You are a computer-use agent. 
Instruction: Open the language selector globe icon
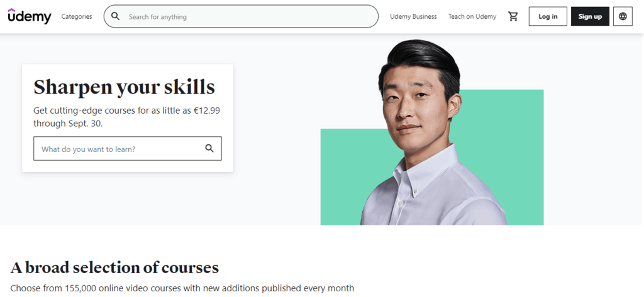[623, 16]
